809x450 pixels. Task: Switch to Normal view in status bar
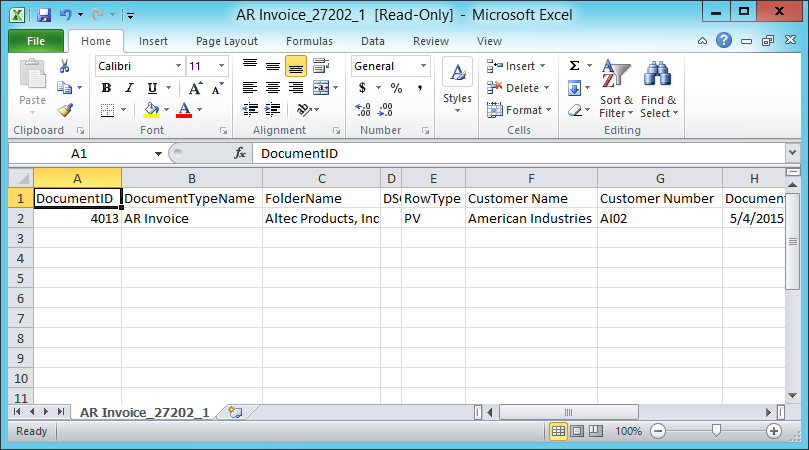(558, 431)
